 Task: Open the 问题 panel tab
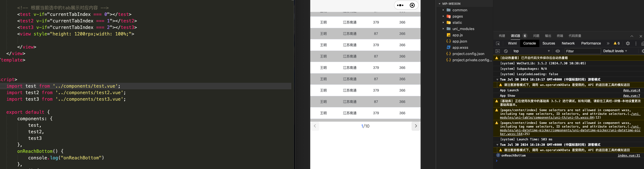[536, 36]
